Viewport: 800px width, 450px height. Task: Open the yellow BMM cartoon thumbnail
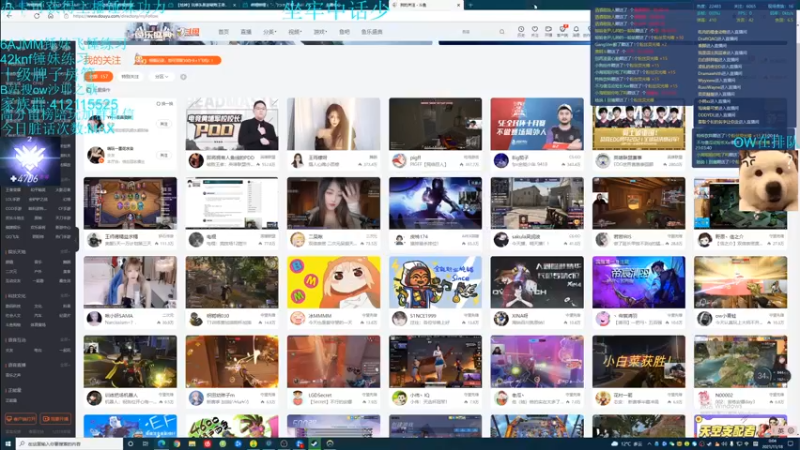(x=334, y=282)
